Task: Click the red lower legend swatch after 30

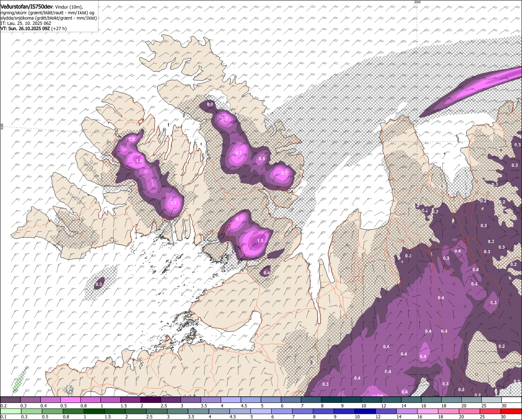Action: (x=512, y=411)
